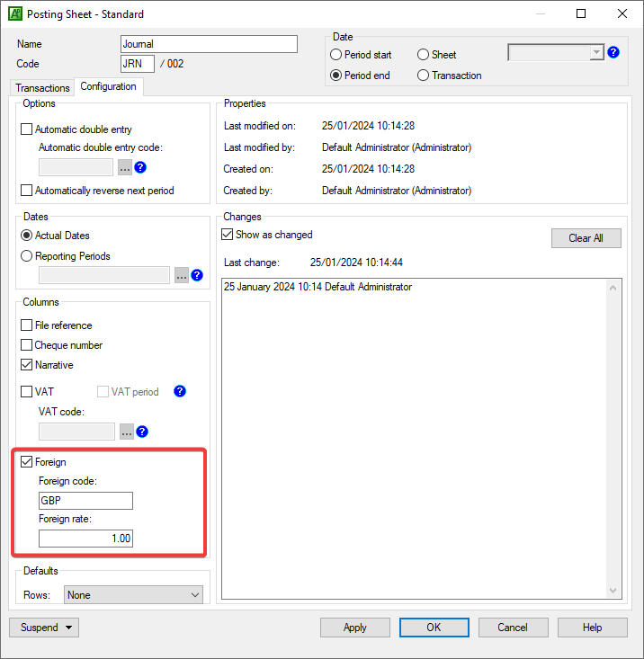The width and height of the screenshot is (644, 659).
Task: Click the Last change value '25/01/2024 10:14:44'
Action: [x=356, y=263]
